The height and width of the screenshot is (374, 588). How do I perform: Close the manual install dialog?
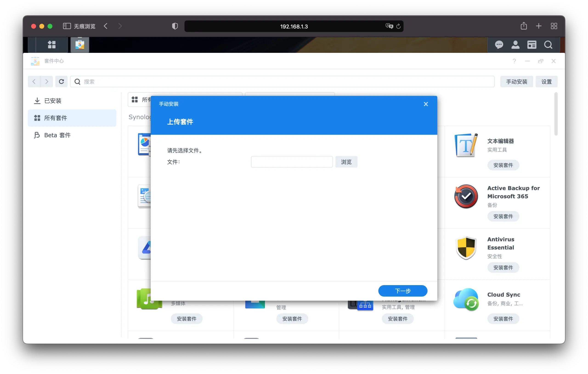click(x=426, y=104)
